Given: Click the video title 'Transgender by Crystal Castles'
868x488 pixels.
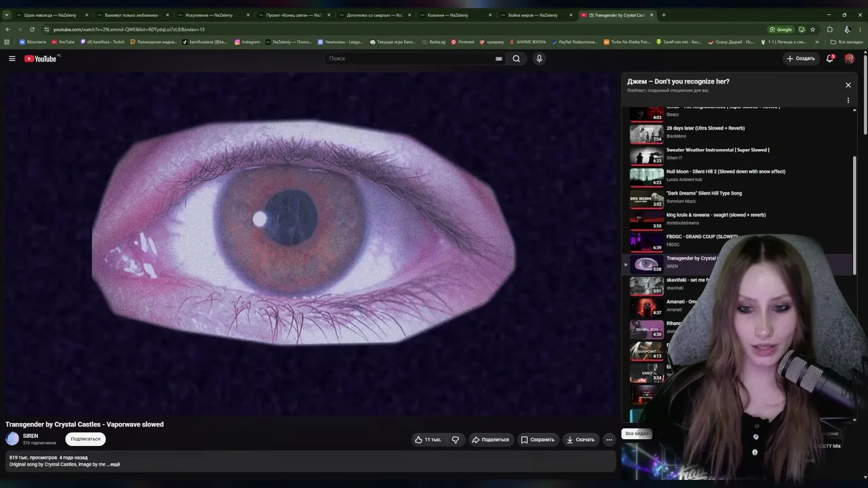Looking at the screenshot, I should pos(85,424).
